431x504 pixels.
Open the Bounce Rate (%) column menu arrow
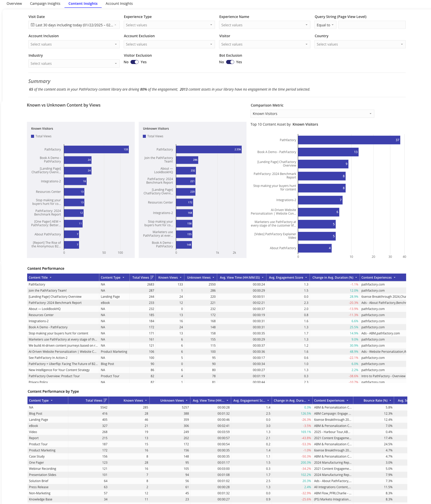390,401
